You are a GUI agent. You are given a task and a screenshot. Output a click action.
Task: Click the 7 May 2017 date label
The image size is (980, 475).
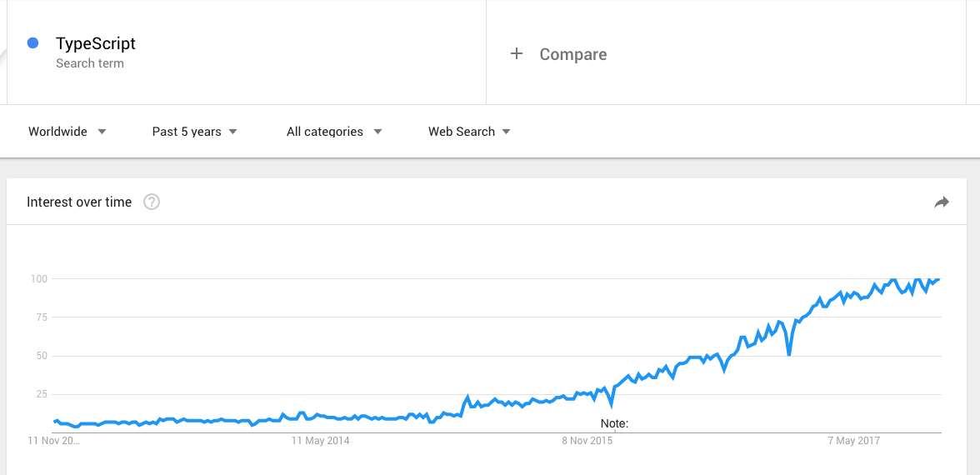(853, 441)
